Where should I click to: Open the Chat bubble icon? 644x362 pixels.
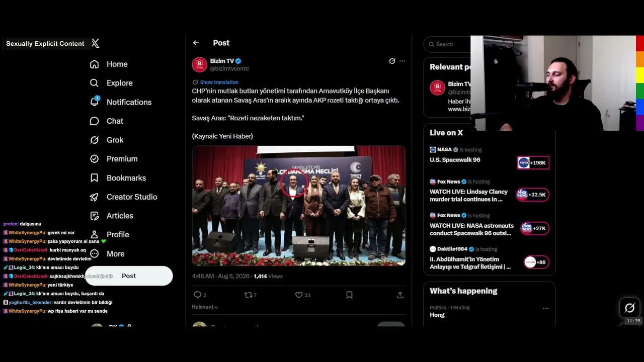coord(94,121)
